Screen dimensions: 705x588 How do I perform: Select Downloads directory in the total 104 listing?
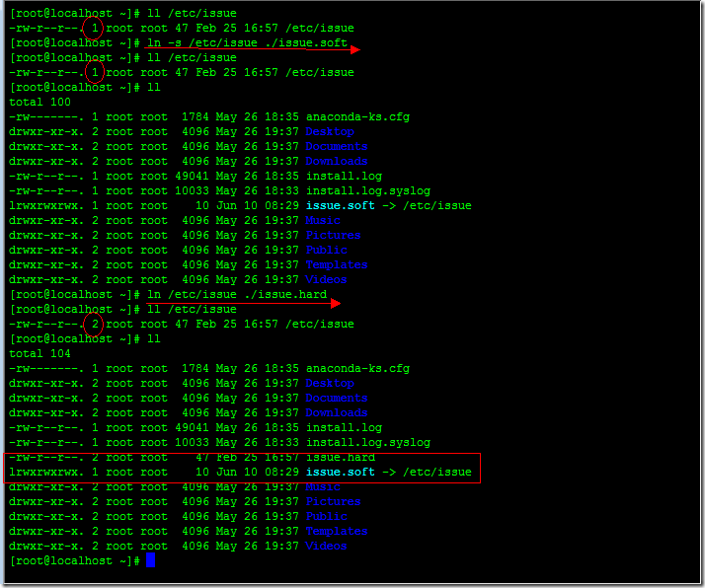point(337,413)
